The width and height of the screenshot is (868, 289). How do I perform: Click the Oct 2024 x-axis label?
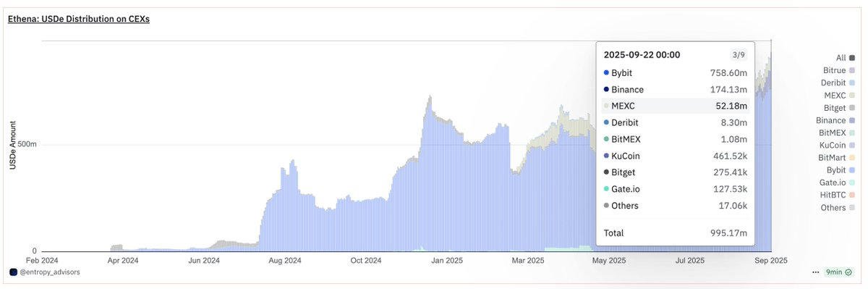[366, 260]
